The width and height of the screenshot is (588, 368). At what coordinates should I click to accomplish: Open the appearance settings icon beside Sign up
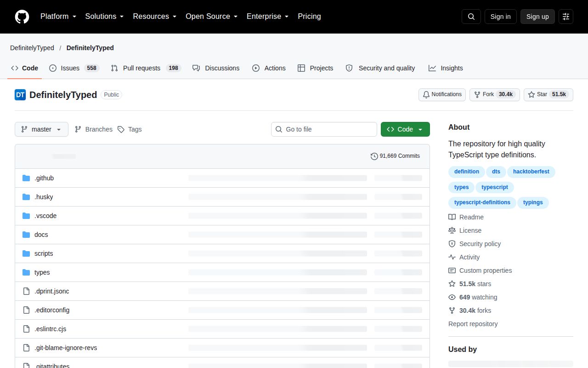coord(566,17)
